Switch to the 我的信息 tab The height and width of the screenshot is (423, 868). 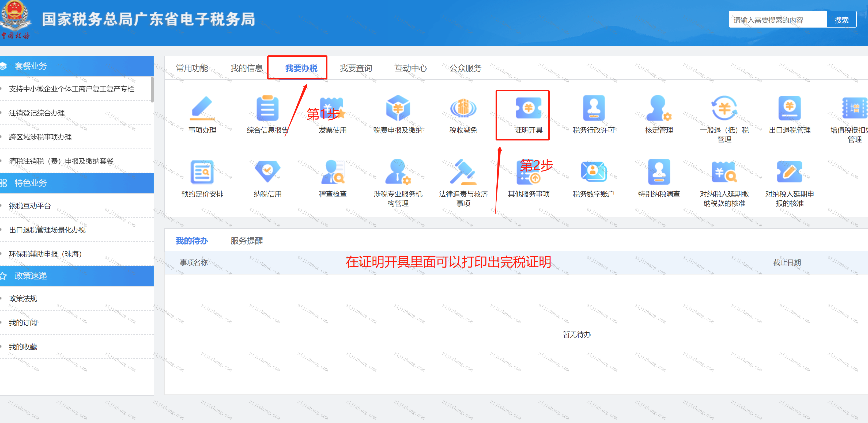(x=247, y=68)
